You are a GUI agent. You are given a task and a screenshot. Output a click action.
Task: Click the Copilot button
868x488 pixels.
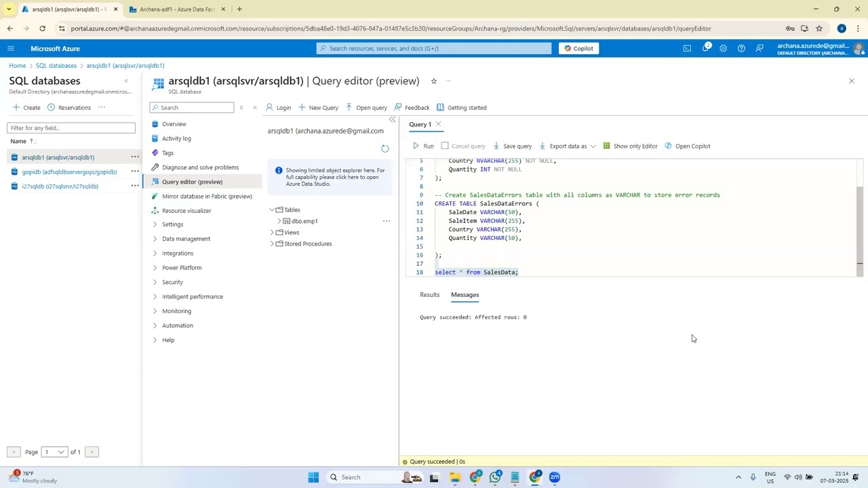[578, 48]
